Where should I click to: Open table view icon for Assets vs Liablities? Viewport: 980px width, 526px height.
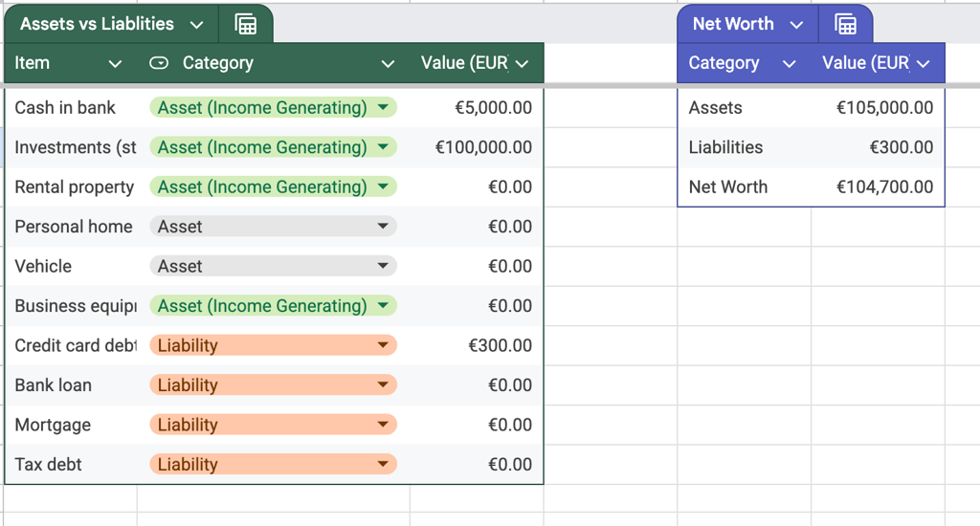[x=246, y=24]
